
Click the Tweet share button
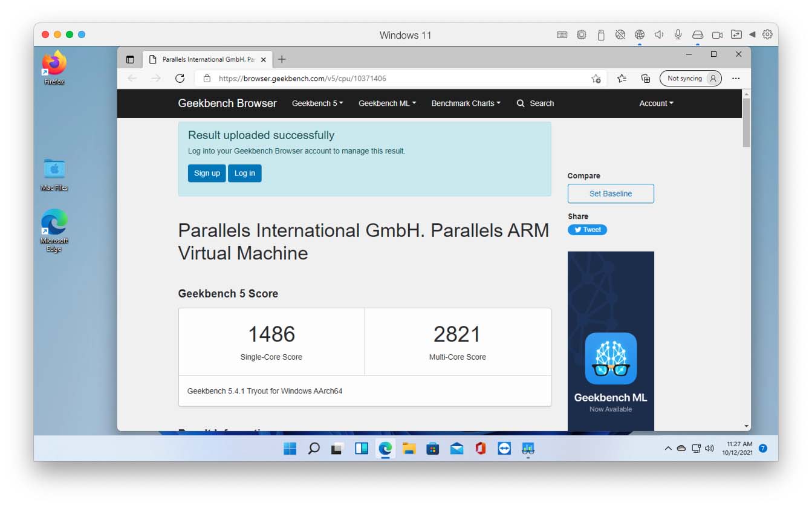pyautogui.click(x=587, y=230)
